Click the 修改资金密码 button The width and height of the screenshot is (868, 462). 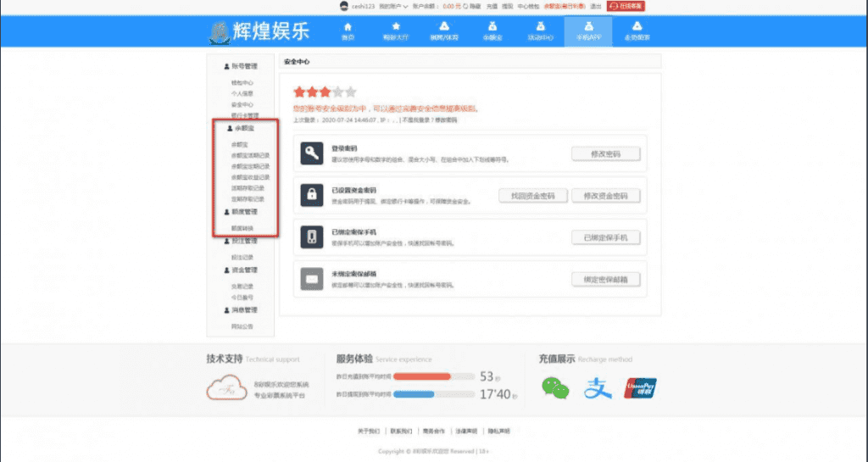605,196
